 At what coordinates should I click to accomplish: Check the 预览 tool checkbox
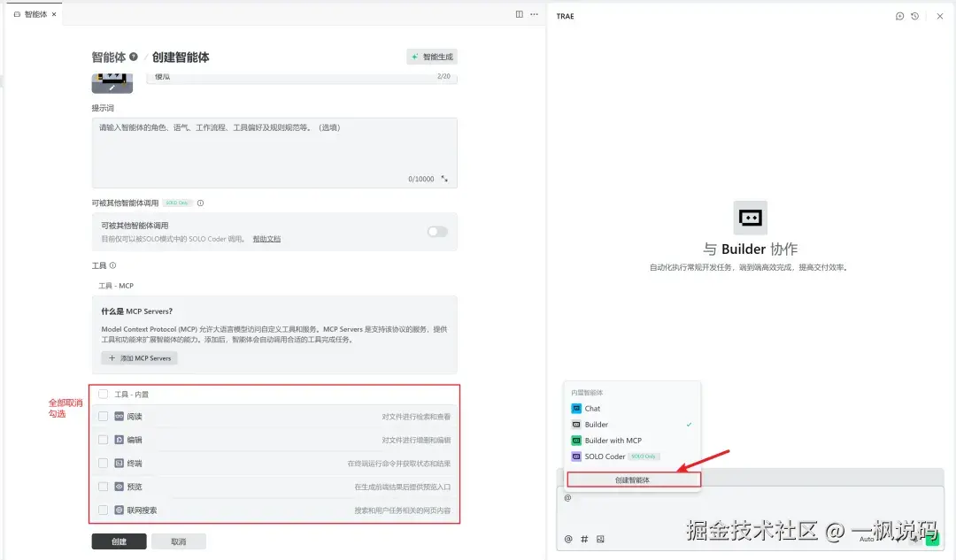(103, 487)
